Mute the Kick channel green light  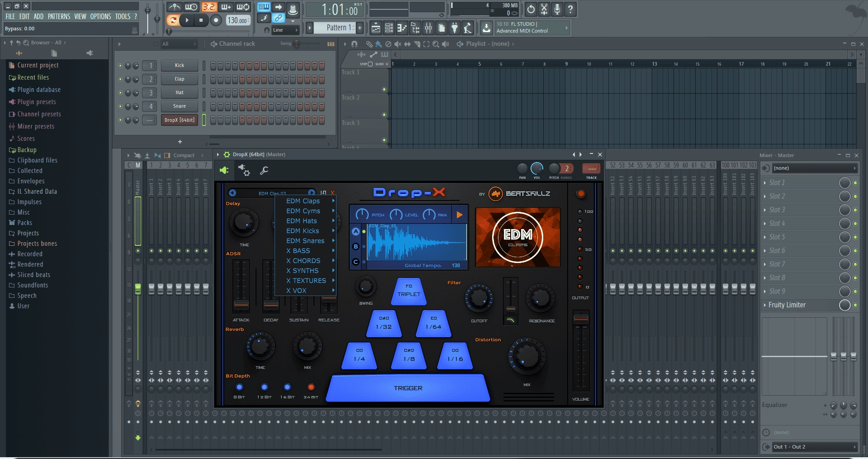tap(120, 66)
